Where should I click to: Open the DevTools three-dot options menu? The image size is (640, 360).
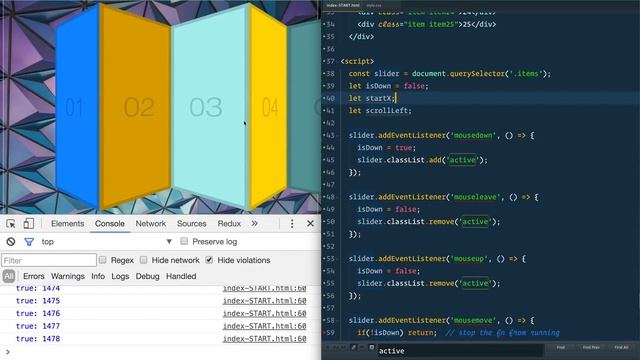click(x=292, y=224)
